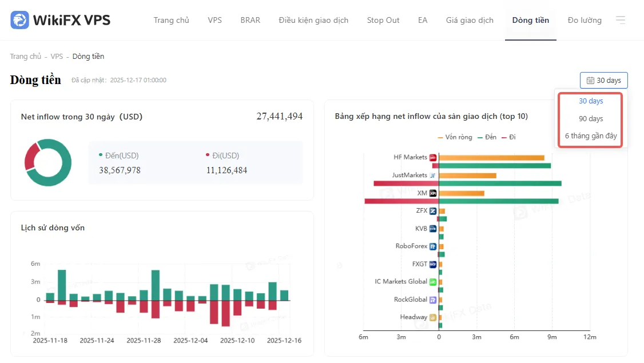
Task: Open the Đo lường tab
Action: tap(585, 20)
